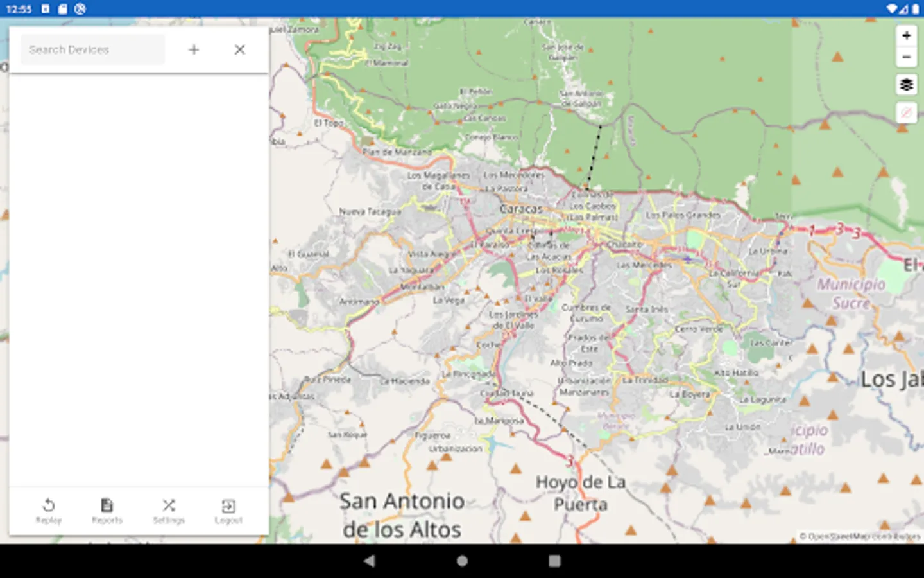Open Android recent apps
Image resolution: width=924 pixels, height=578 pixels.
point(555,561)
